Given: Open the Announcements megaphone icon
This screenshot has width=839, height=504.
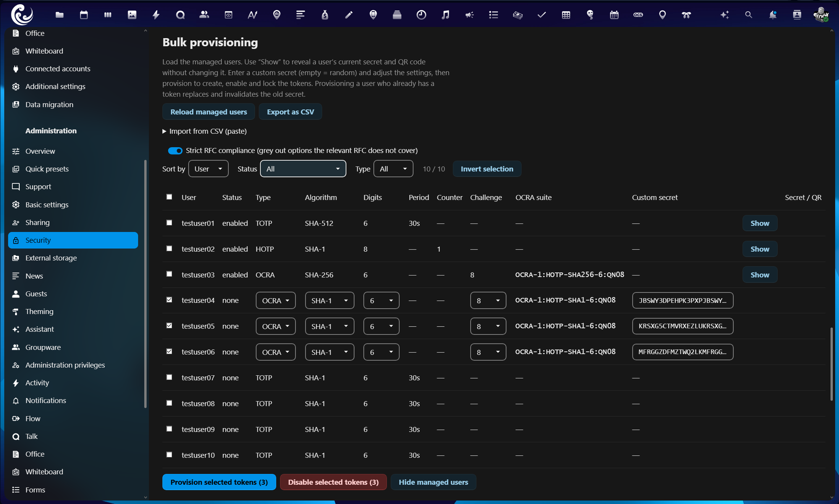Looking at the screenshot, I should pyautogui.click(x=470, y=15).
